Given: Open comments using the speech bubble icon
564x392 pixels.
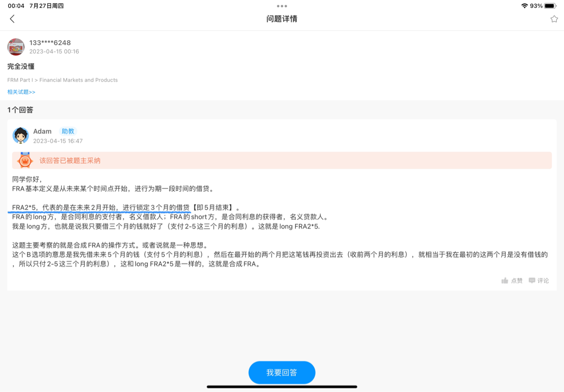Looking at the screenshot, I should 532,281.
